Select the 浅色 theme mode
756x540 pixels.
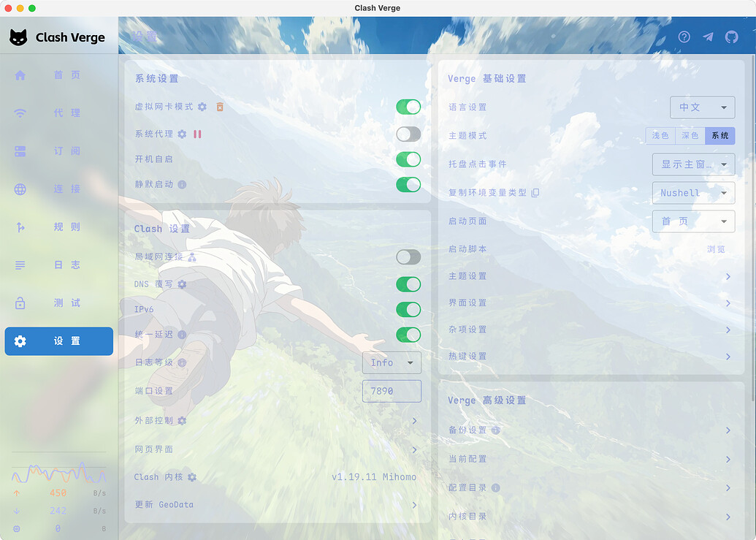[660, 135]
